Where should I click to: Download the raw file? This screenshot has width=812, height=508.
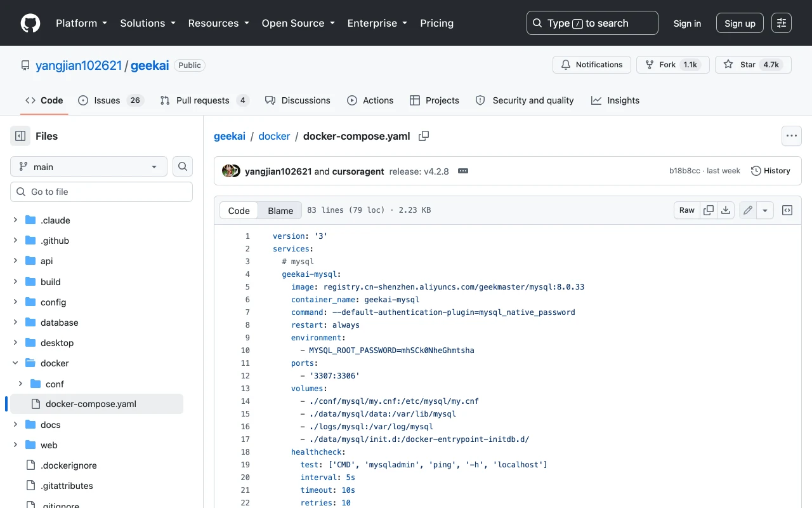click(726, 210)
